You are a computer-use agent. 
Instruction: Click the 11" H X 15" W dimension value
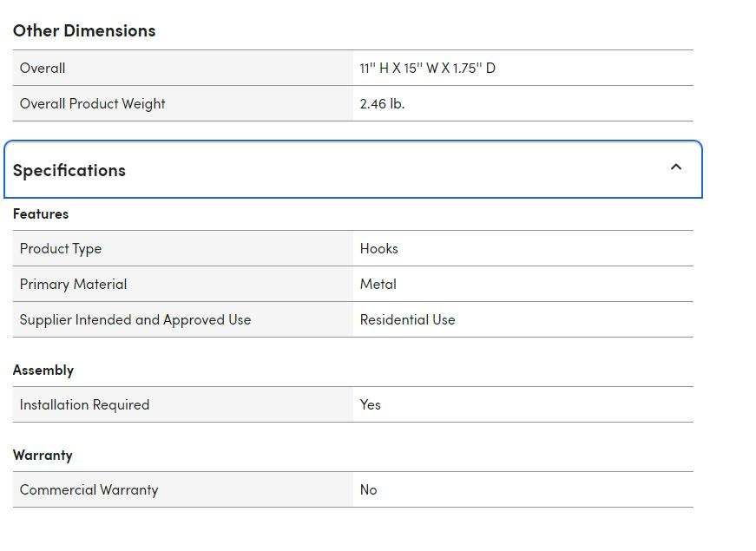coord(427,68)
